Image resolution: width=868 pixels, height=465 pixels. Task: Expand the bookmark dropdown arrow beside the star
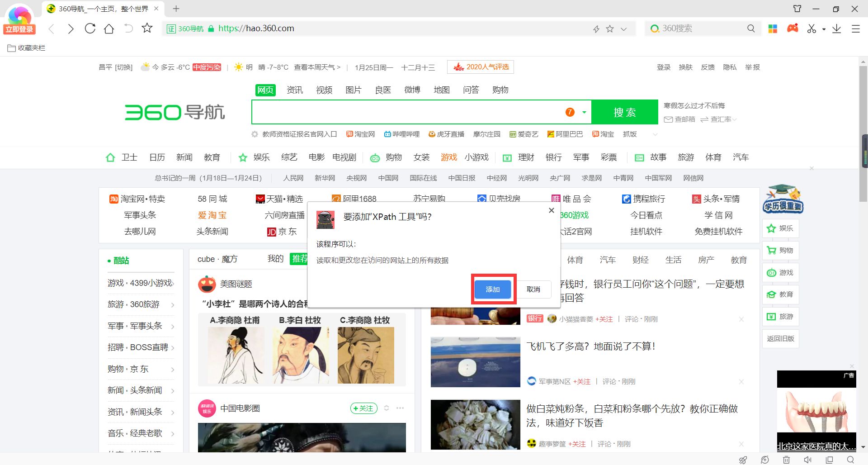tap(624, 28)
